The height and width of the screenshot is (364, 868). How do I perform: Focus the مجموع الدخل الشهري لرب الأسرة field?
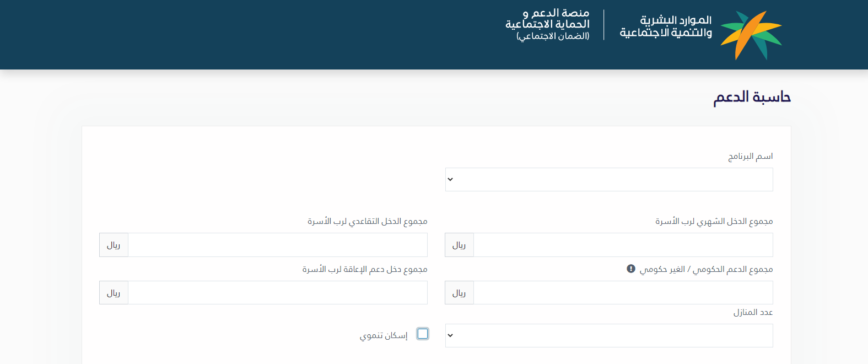(623, 245)
